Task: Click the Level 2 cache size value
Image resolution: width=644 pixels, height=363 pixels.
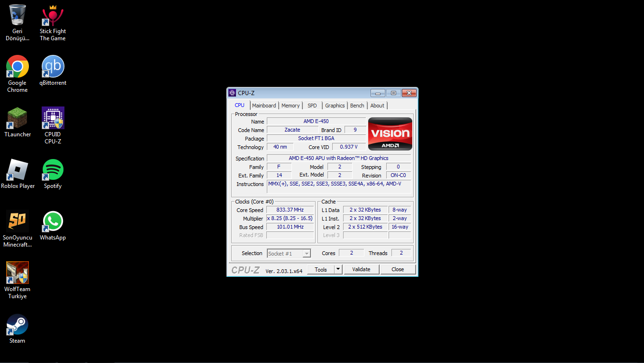Action: point(365,227)
